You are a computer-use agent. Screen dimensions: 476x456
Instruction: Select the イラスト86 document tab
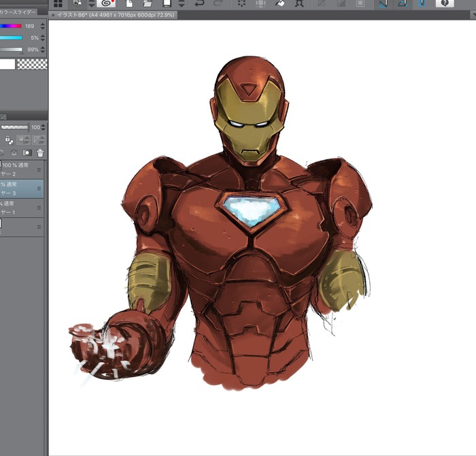coord(113,14)
